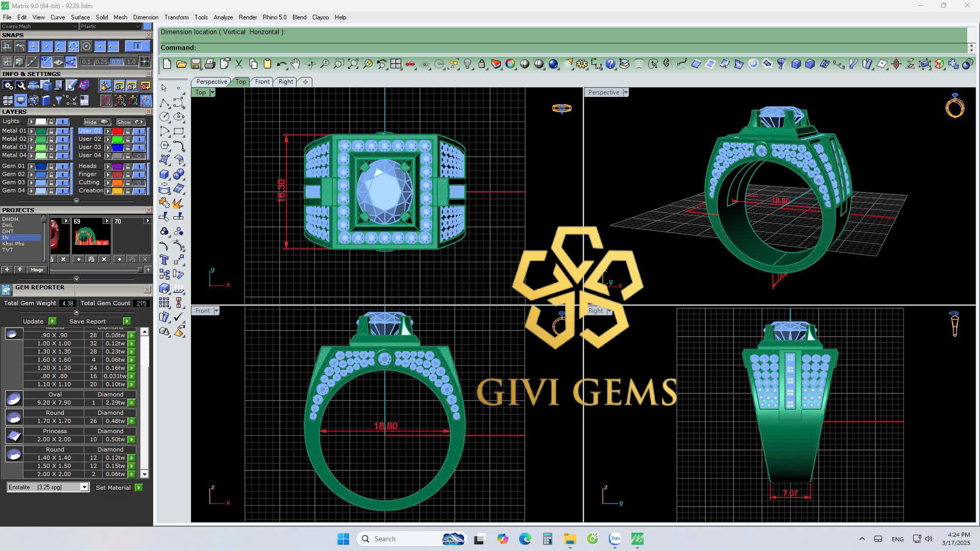Viewport: 980px width, 551px height.
Task: Select the Cut scissors icon
Action: click(x=239, y=64)
